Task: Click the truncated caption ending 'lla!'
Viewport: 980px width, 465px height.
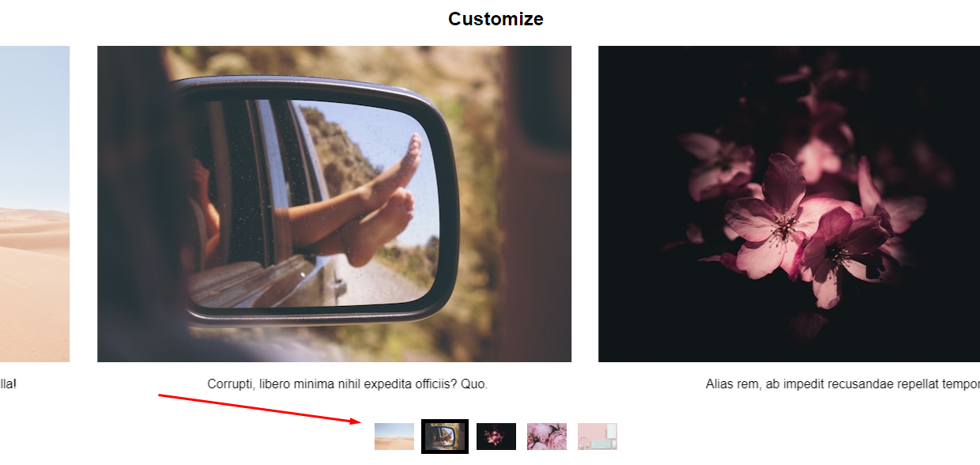Action: (8, 384)
